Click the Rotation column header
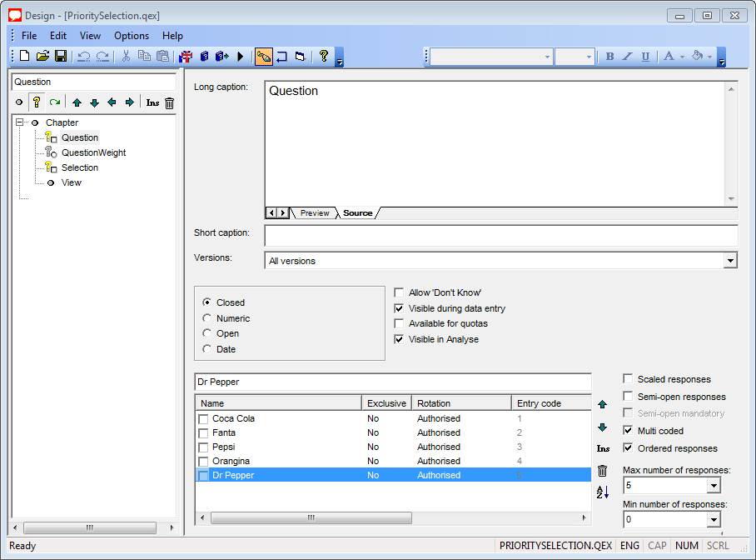 460,403
